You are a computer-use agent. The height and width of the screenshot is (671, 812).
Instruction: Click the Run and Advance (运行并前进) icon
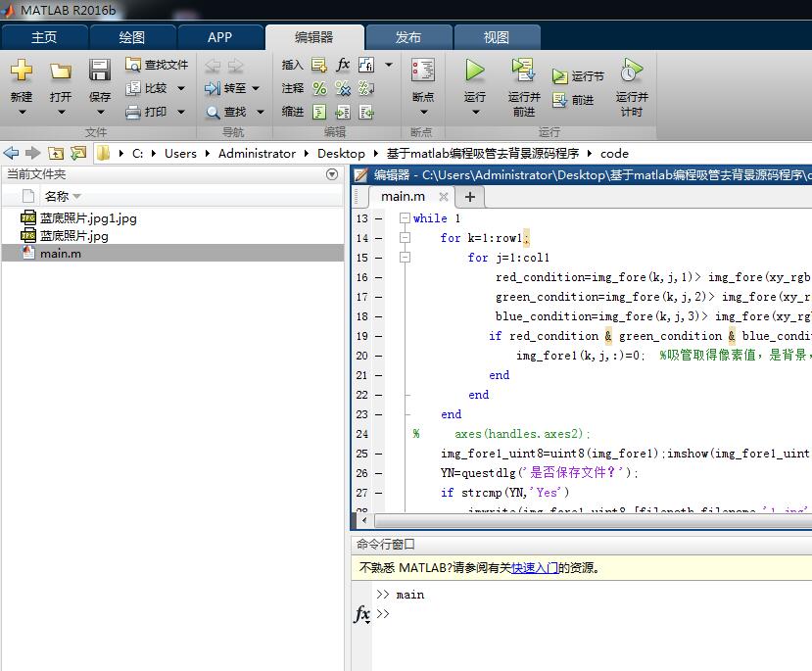pos(524,70)
